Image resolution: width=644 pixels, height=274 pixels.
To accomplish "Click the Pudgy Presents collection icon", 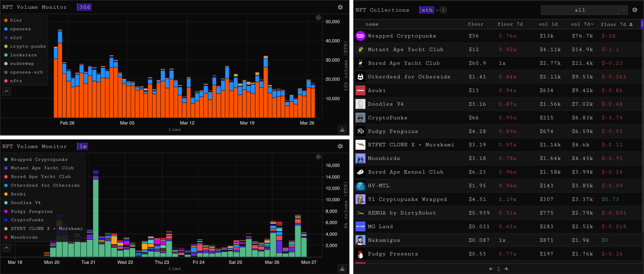I will 361,254.
